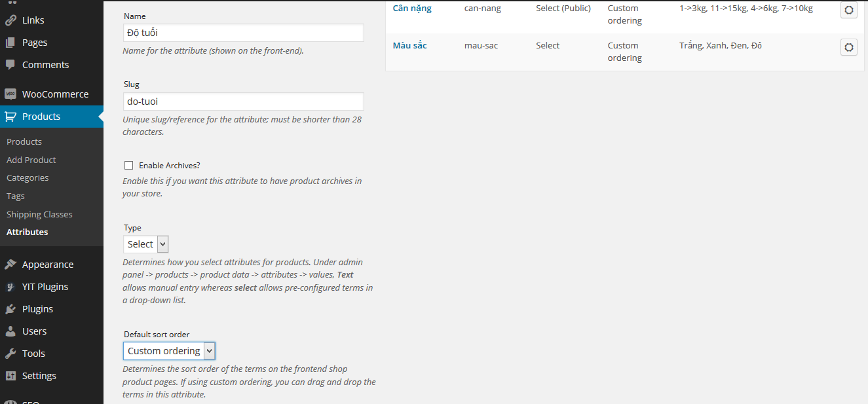Click the Tools wrench icon
The image size is (868, 404).
tap(10, 354)
